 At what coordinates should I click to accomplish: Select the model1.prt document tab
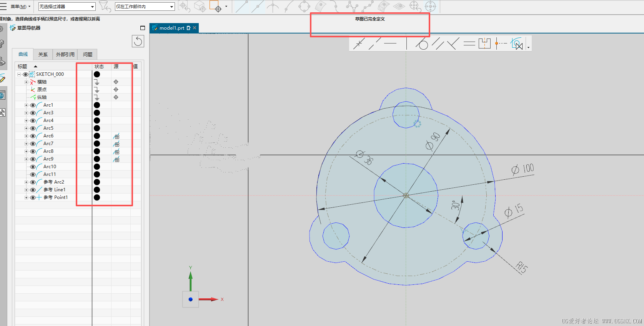pos(172,28)
